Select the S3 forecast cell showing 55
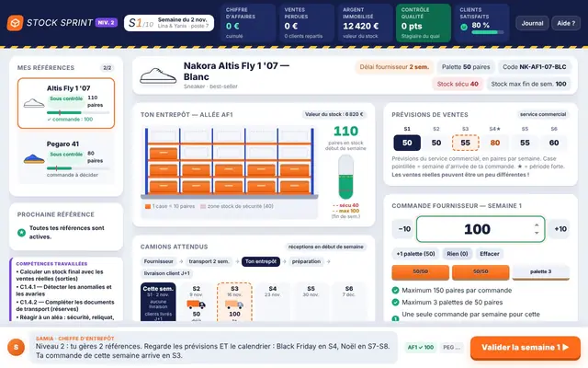The image size is (588, 368). click(x=466, y=143)
